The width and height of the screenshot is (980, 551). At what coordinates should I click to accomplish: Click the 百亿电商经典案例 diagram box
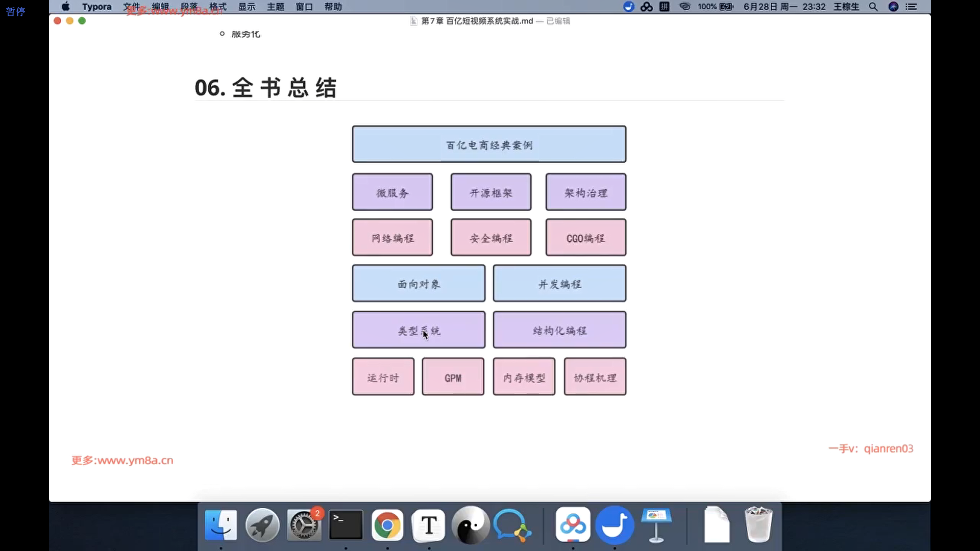[x=489, y=144]
